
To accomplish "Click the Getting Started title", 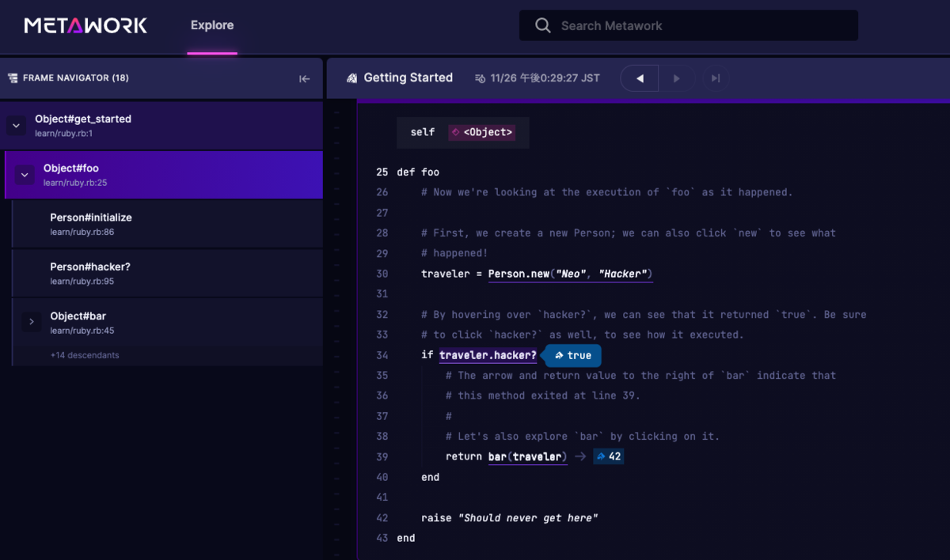I will 408,78.
